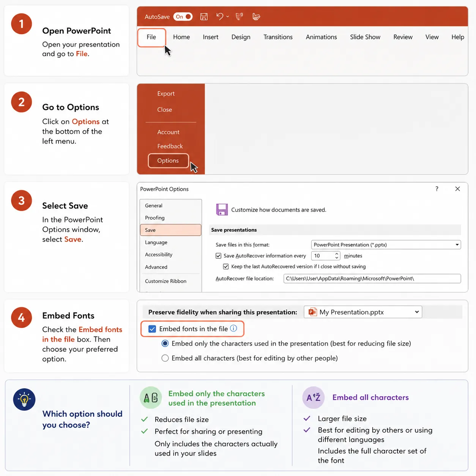Open the File tab
This screenshot has height=476, width=476.
(151, 37)
